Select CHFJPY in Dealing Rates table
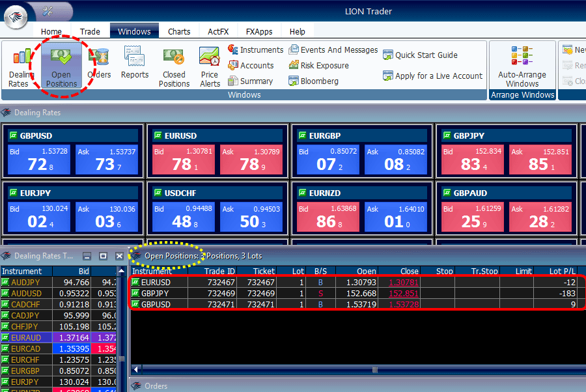Viewport: 586px width, 392px height. (25, 327)
